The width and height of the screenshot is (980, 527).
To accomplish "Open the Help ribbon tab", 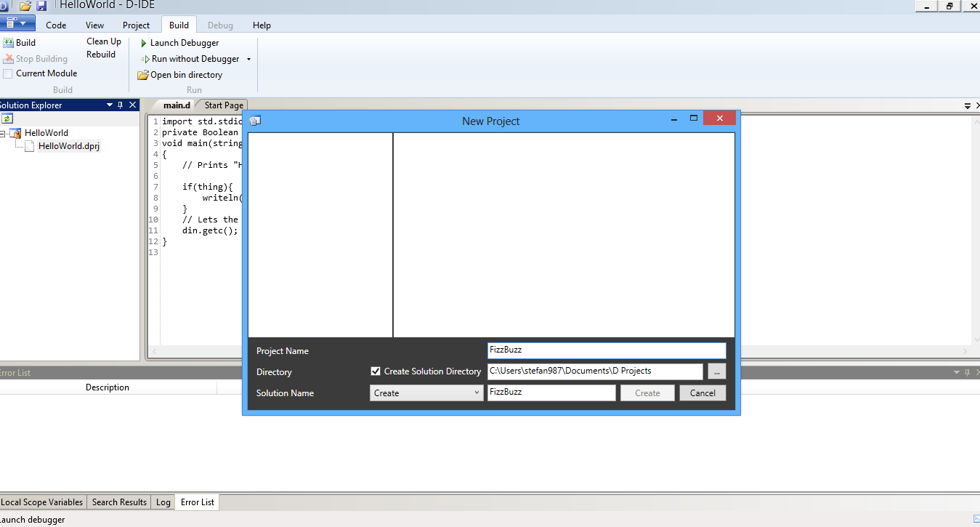I will 262,25.
